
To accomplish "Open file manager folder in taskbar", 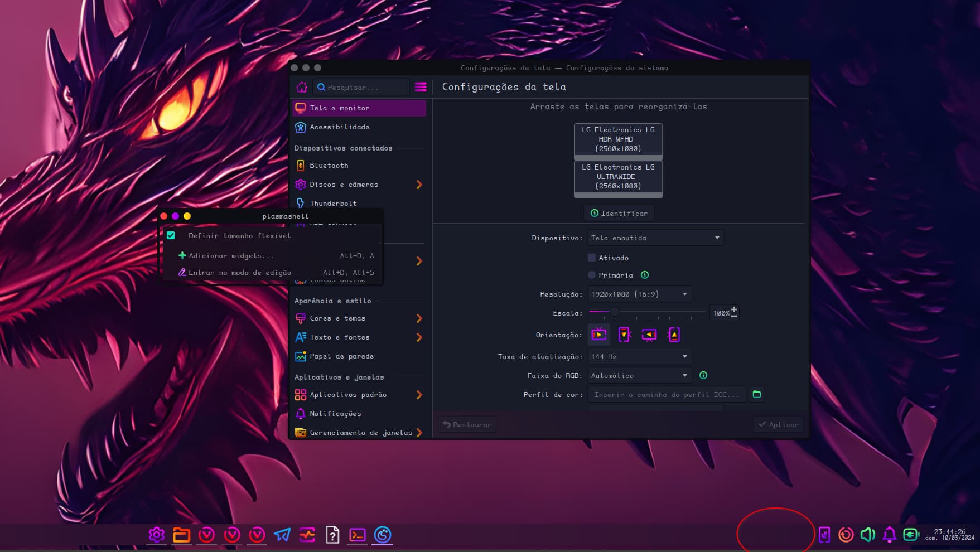I will (181, 535).
